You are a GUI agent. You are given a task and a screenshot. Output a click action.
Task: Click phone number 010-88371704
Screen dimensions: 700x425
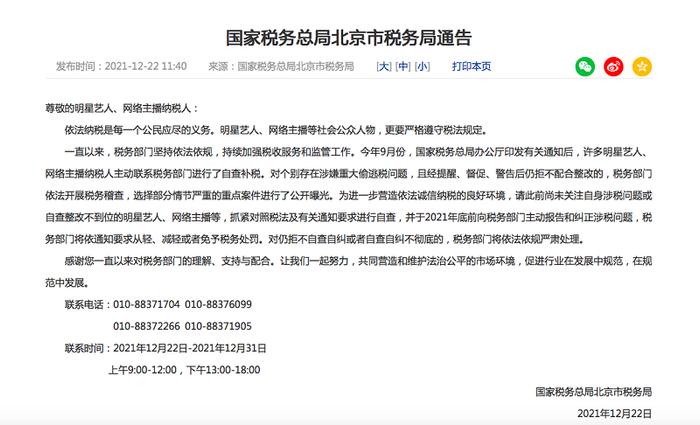tap(146, 304)
